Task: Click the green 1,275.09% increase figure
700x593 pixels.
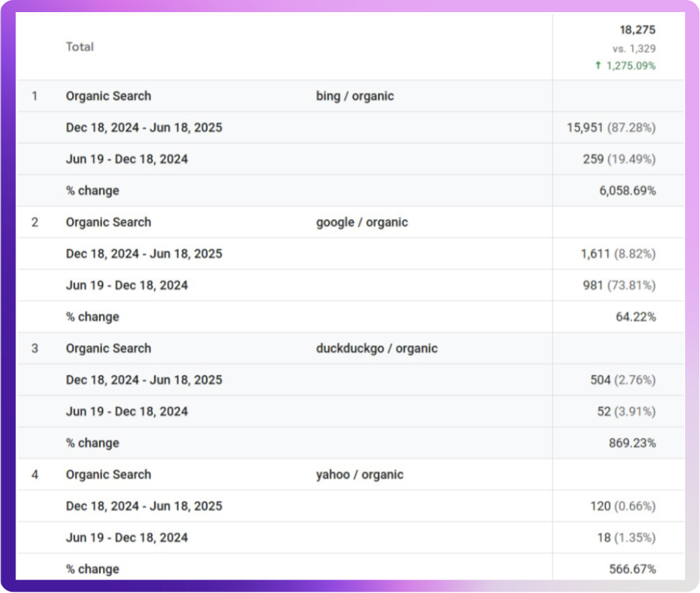Action: [631, 65]
